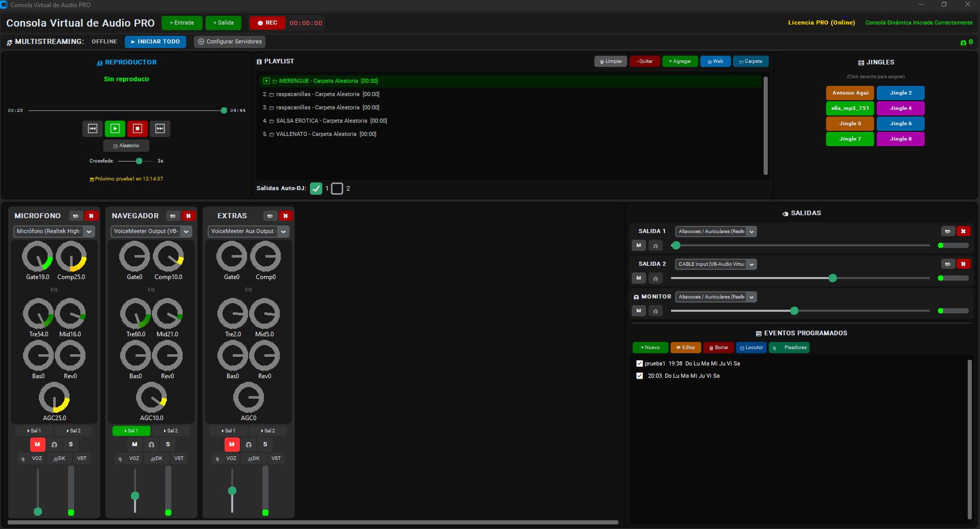980x529 pixels.
Task: Set the Crossfade slider value
Action: point(136,161)
